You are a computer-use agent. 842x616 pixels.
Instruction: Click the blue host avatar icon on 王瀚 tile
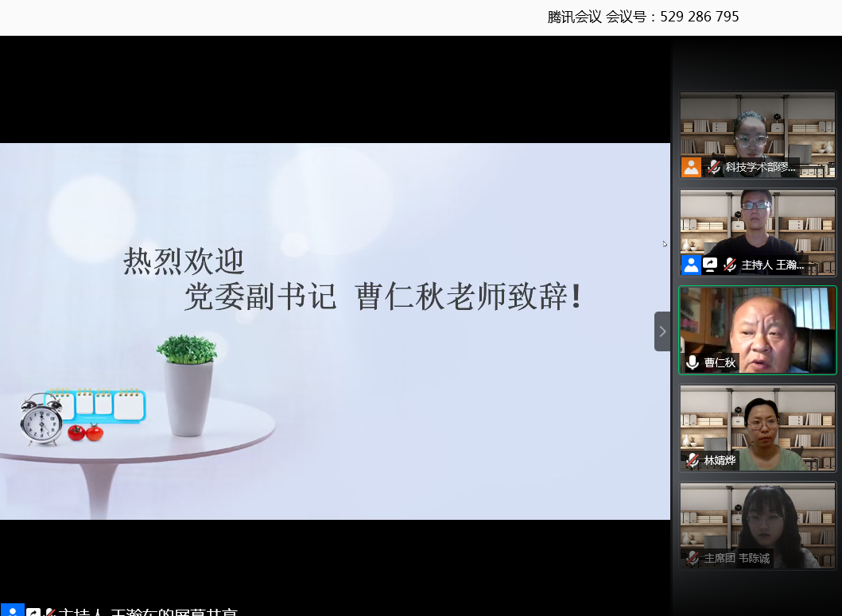[x=691, y=265]
